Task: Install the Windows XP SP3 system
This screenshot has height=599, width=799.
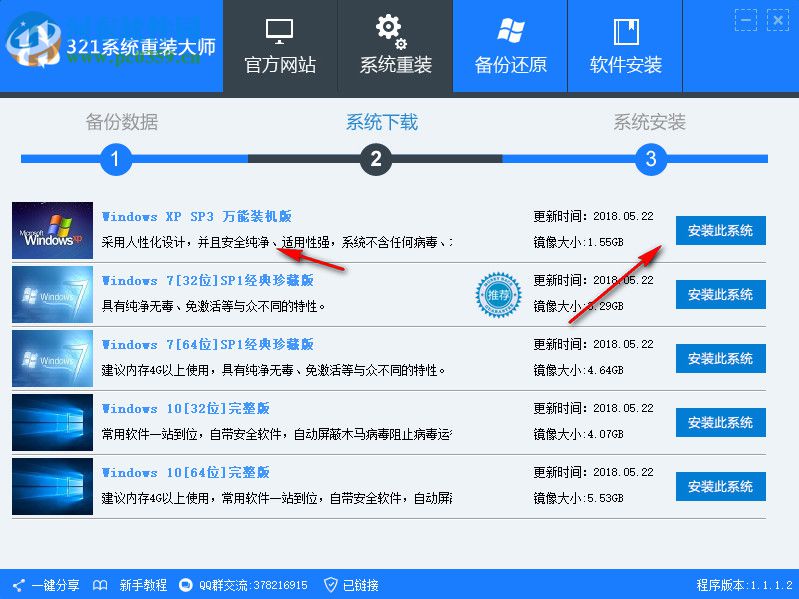Action: click(x=721, y=230)
